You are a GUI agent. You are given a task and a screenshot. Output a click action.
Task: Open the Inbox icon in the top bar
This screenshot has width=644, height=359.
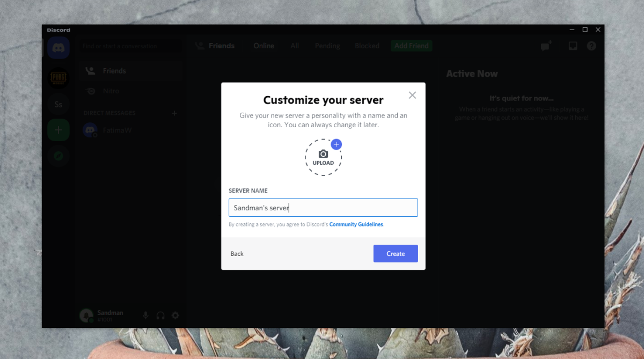572,46
